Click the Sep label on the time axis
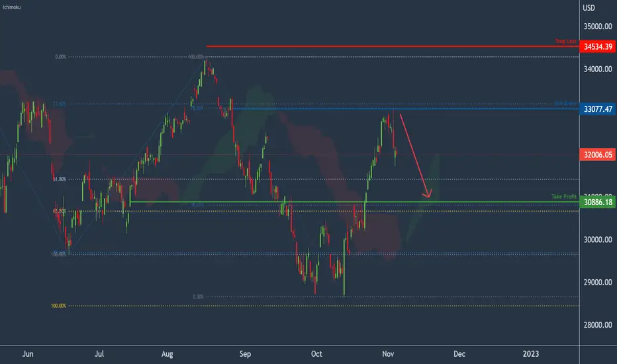This screenshot has width=617, height=364. coord(245,354)
